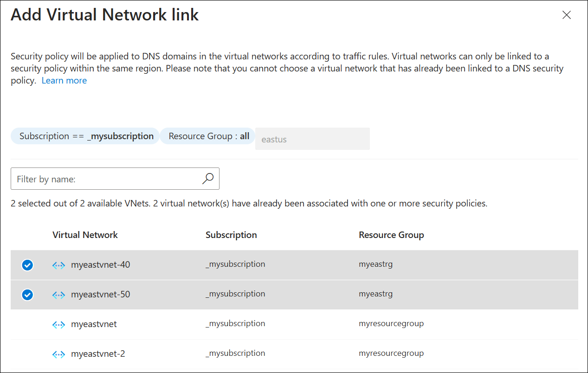The width and height of the screenshot is (588, 373).
Task: Click myresourcegroup in the myeastvnet-2 row
Action: [x=391, y=353]
